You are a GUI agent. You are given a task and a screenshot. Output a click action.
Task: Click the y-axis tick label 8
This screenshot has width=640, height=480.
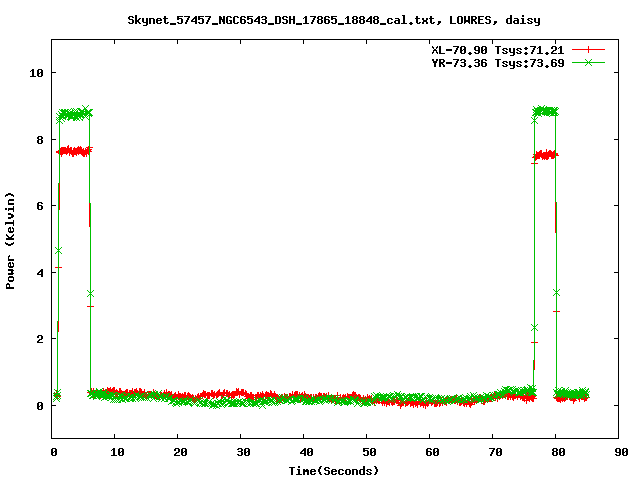click(x=40, y=140)
